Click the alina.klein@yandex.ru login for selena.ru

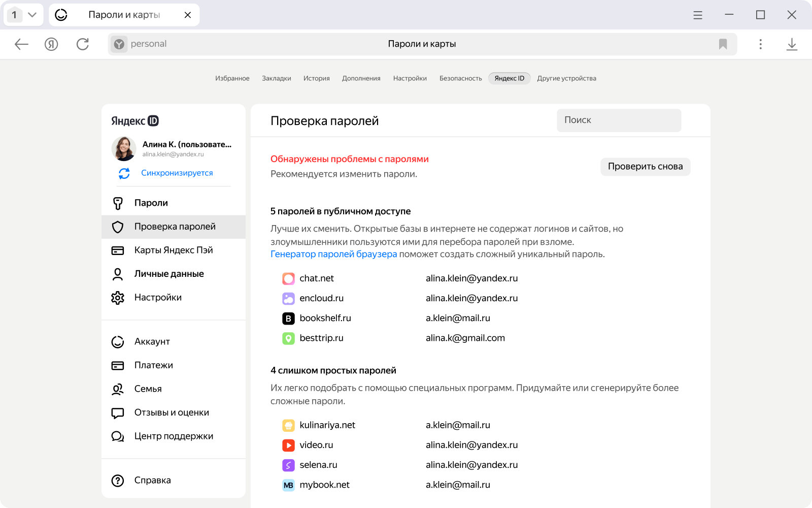[472, 465]
